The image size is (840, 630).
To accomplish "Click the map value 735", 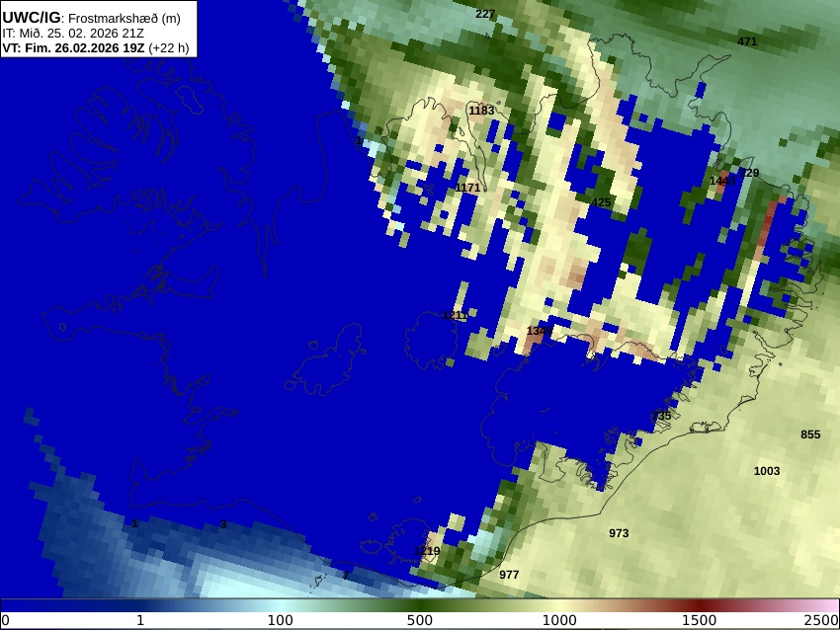I will tap(662, 416).
